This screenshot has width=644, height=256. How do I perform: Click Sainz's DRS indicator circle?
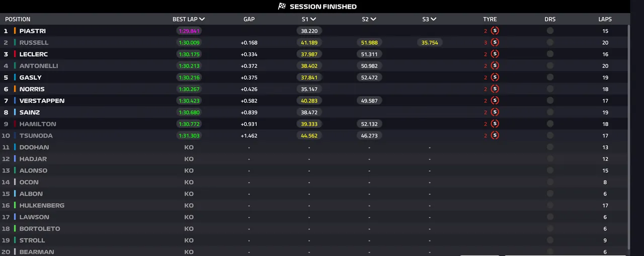pyautogui.click(x=550, y=112)
